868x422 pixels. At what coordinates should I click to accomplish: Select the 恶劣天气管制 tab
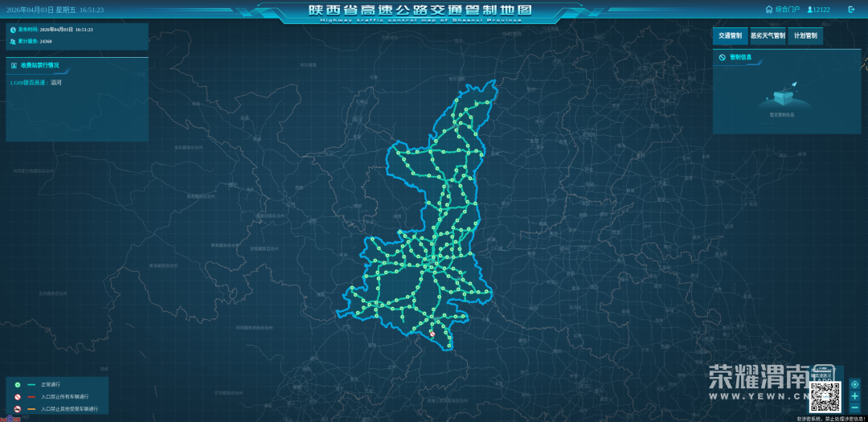click(767, 36)
